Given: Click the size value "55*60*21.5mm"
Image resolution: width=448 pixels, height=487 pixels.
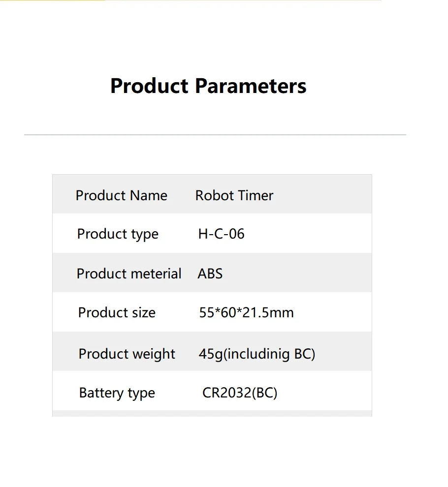Looking at the screenshot, I should point(246,313).
